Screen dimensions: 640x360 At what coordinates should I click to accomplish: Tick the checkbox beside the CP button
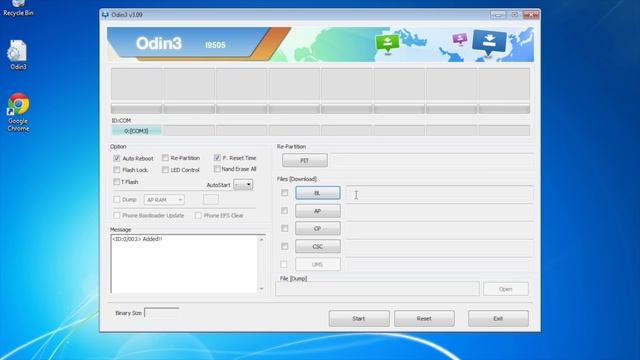(284, 229)
